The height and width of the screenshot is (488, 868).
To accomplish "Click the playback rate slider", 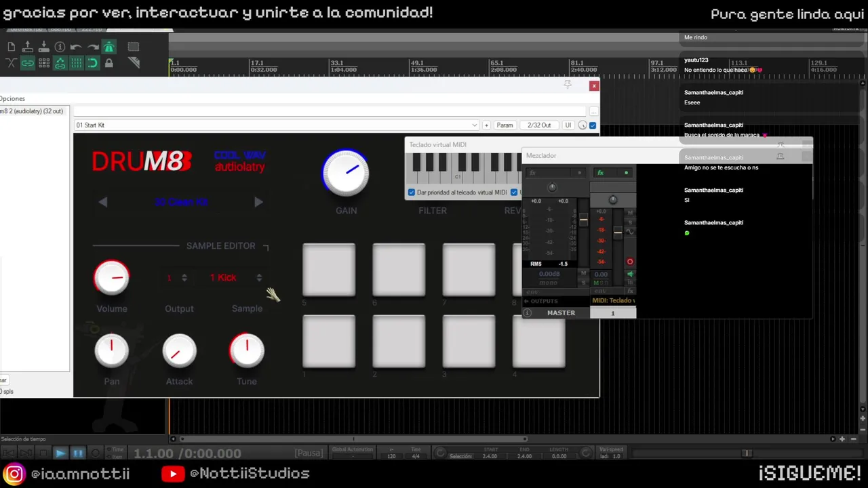I will pos(746,453).
